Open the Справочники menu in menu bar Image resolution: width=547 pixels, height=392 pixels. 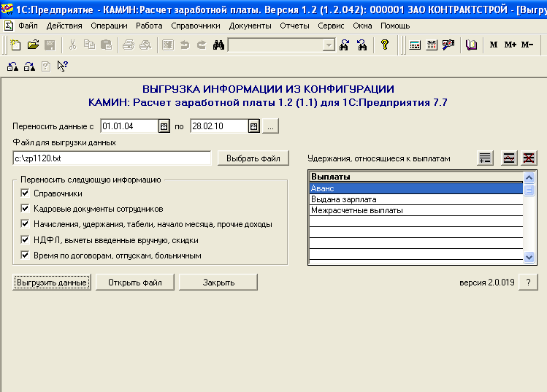coord(196,26)
